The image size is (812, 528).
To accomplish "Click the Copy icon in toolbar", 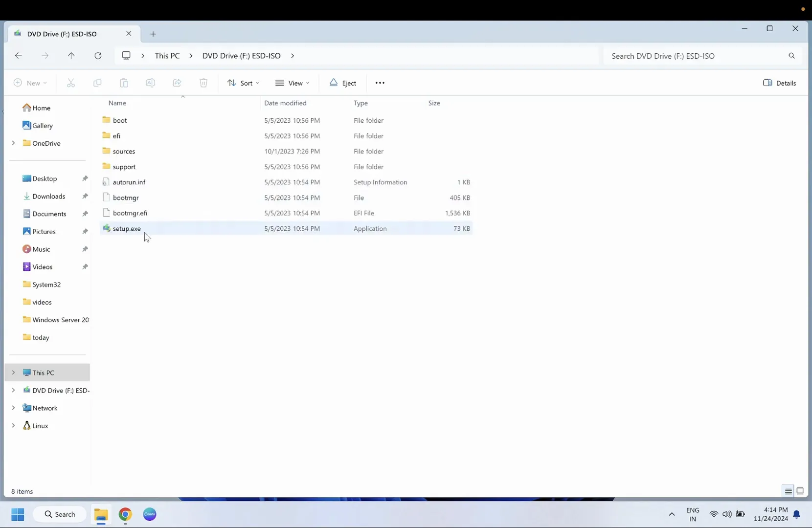I will click(97, 83).
